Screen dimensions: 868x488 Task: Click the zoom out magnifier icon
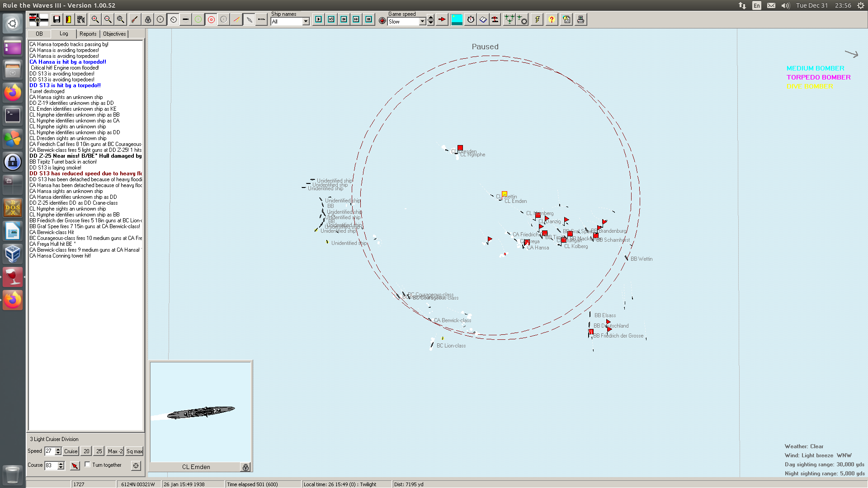[108, 19]
